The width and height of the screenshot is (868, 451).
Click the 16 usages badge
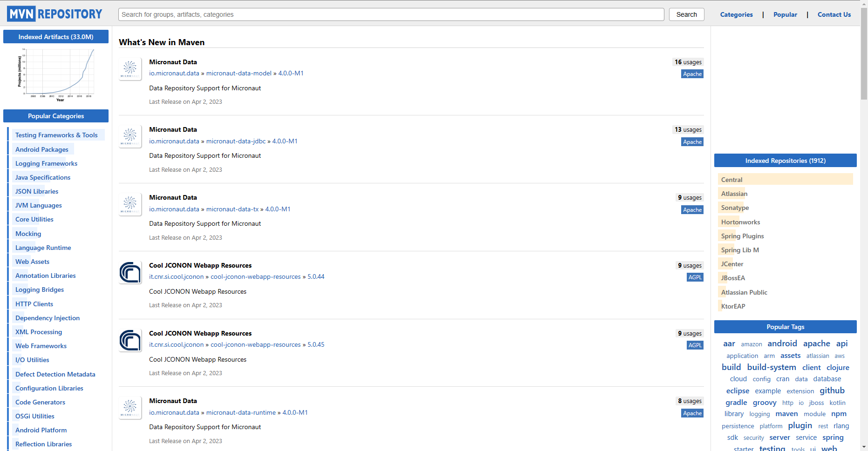tap(688, 62)
